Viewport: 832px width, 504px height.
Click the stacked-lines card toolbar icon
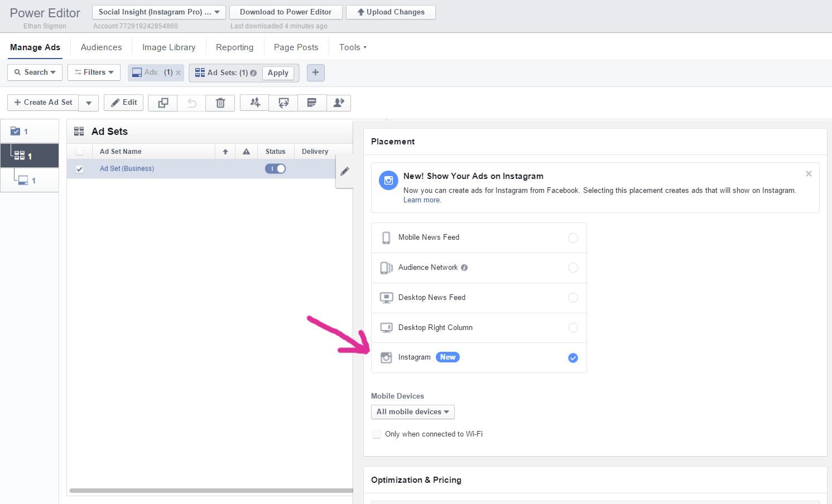point(312,103)
